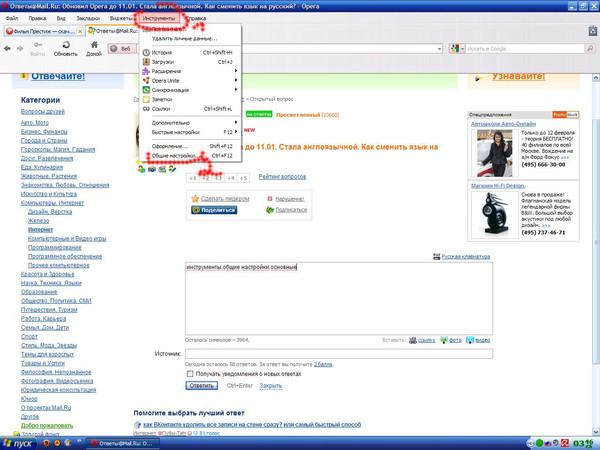Open the Закладки menu
600x450 pixels.
pyautogui.click(x=88, y=18)
